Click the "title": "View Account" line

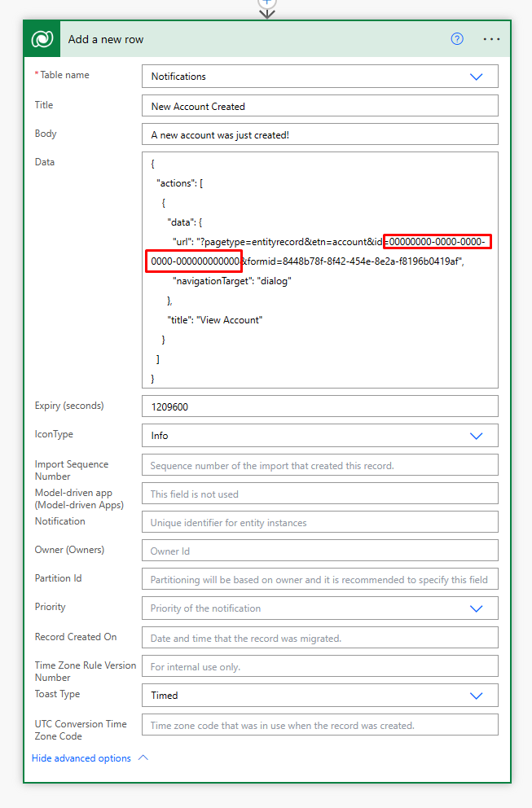click(215, 320)
